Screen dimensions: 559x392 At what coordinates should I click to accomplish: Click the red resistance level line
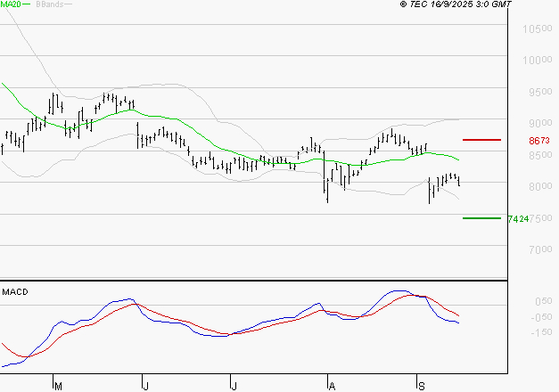tap(481, 140)
